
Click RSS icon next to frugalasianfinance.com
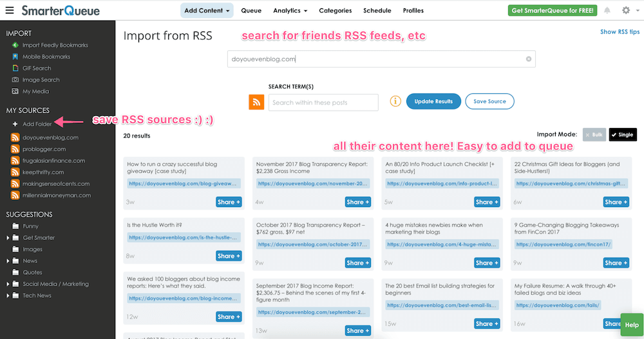click(15, 160)
